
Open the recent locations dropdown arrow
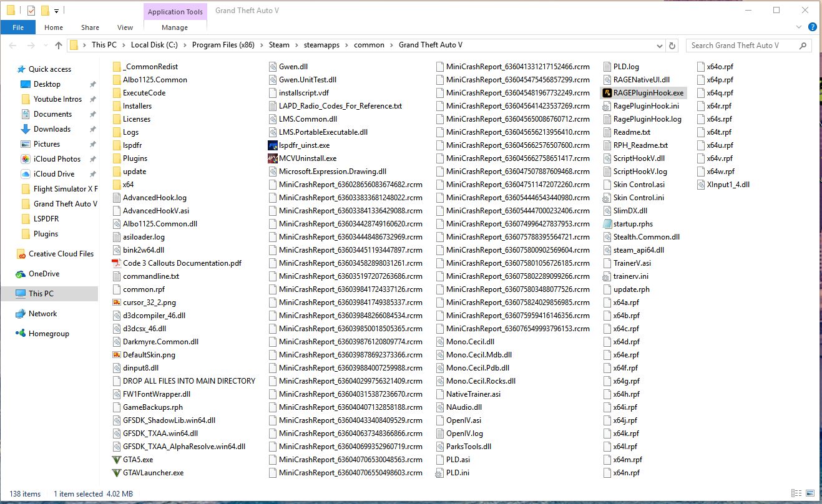pos(46,46)
